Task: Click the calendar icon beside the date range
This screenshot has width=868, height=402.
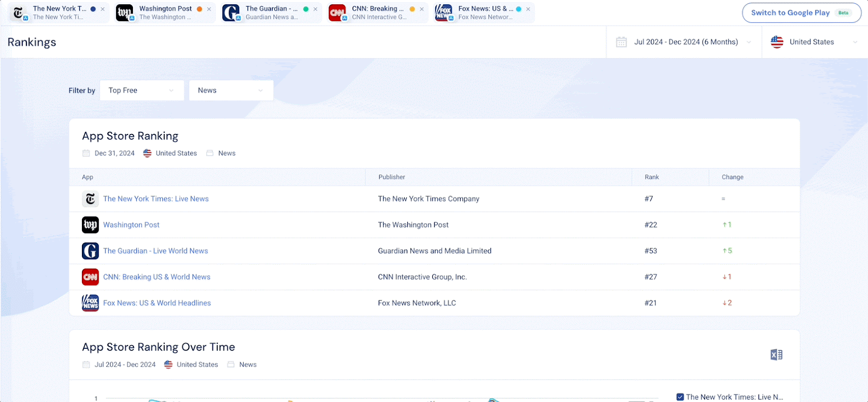Action: click(x=622, y=42)
